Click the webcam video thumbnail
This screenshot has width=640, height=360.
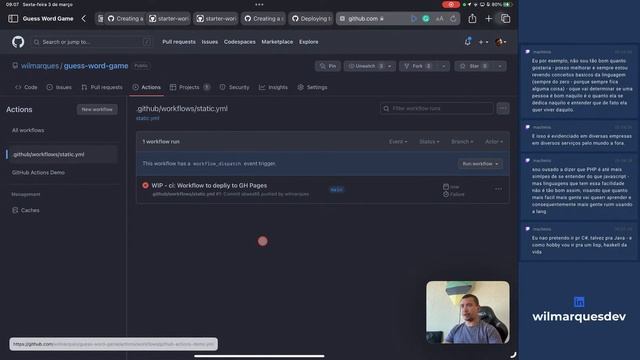click(468, 312)
